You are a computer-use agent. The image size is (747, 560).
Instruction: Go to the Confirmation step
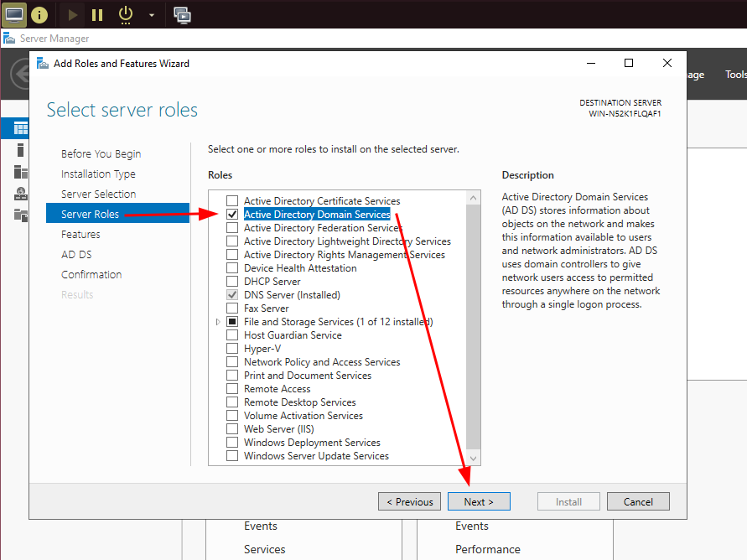click(91, 274)
